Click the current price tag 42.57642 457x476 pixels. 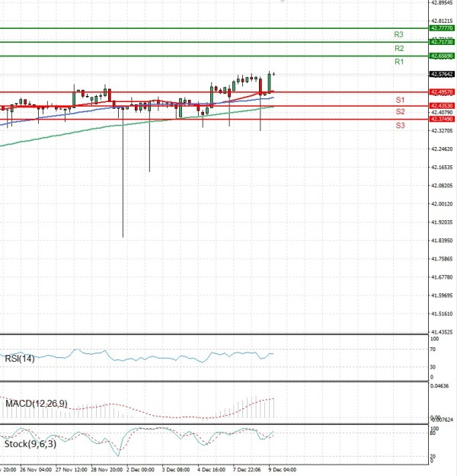pos(443,75)
